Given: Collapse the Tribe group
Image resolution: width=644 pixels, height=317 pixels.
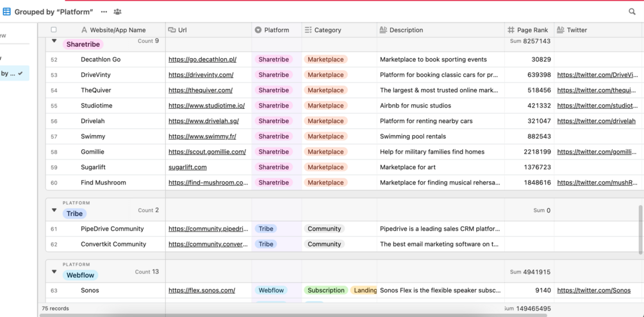Looking at the screenshot, I should tap(54, 210).
